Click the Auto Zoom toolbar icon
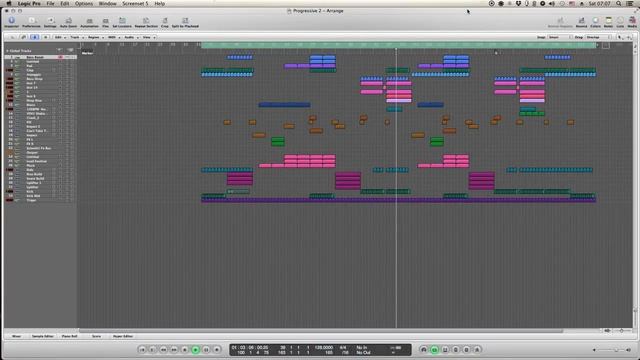The height and width of the screenshot is (360, 640). coord(69,22)
